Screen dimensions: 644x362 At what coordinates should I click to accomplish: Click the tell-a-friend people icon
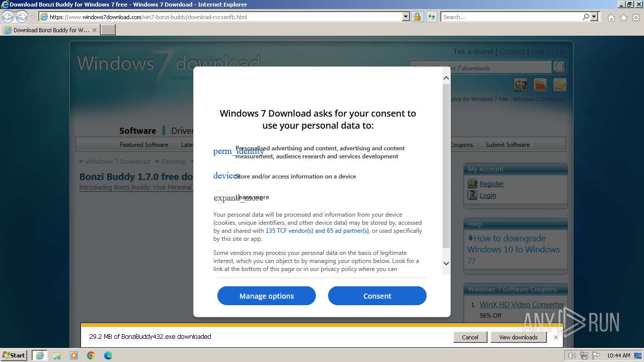pos(521,85)
